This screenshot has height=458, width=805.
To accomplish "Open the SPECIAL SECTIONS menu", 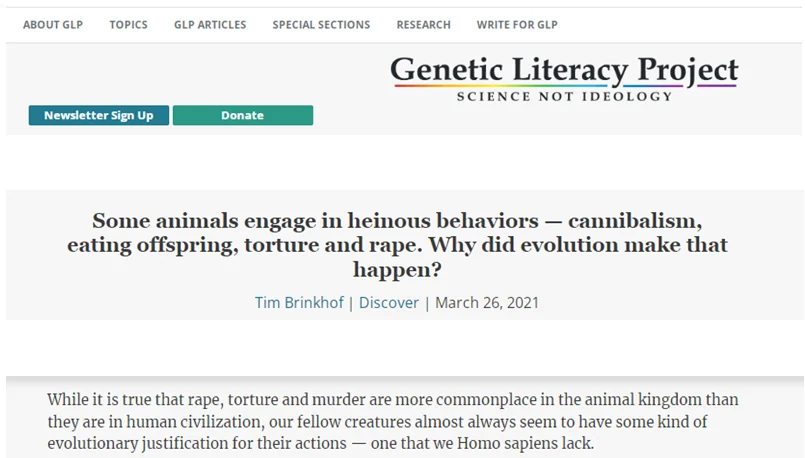I will pyautogui.click(x=321, y=25).
